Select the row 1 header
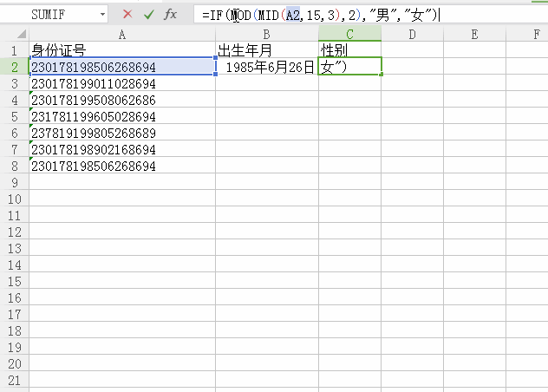The width and height of the screenshot is (548, 392). (15, 50)
